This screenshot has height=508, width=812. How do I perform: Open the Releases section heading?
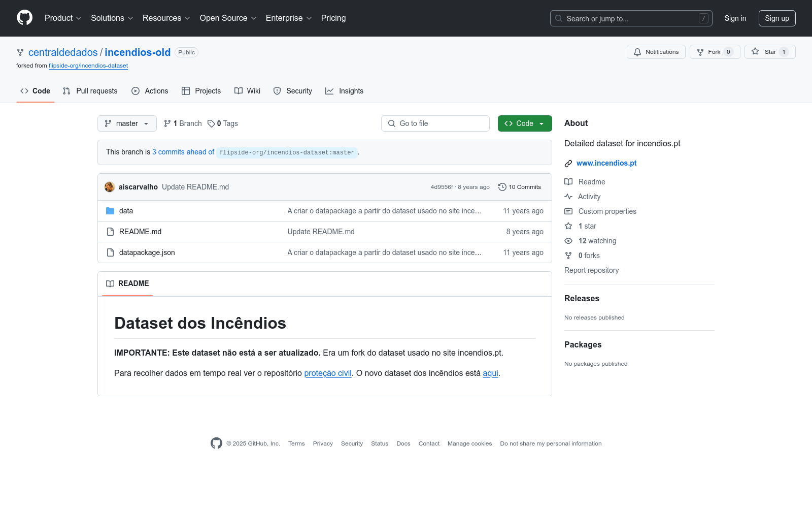(582, 298)
